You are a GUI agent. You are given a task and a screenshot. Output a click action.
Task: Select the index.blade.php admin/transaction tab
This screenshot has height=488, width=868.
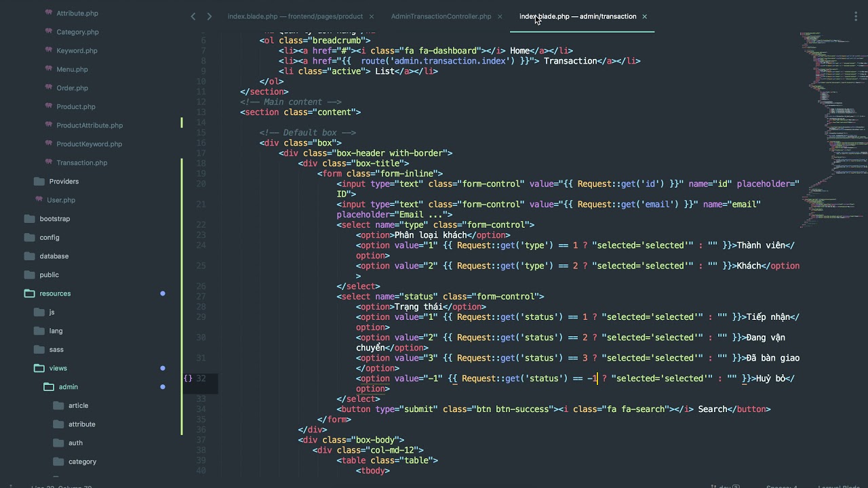[578, 16]
